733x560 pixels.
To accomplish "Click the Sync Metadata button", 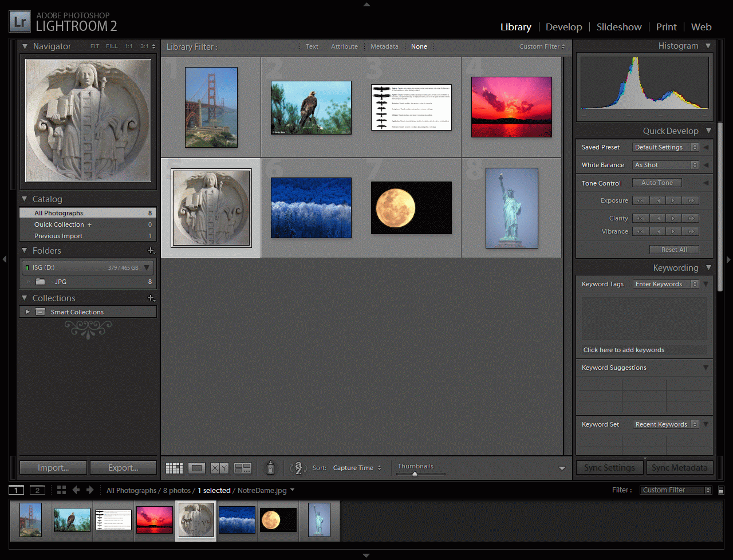I will click(x=679, y=468).
